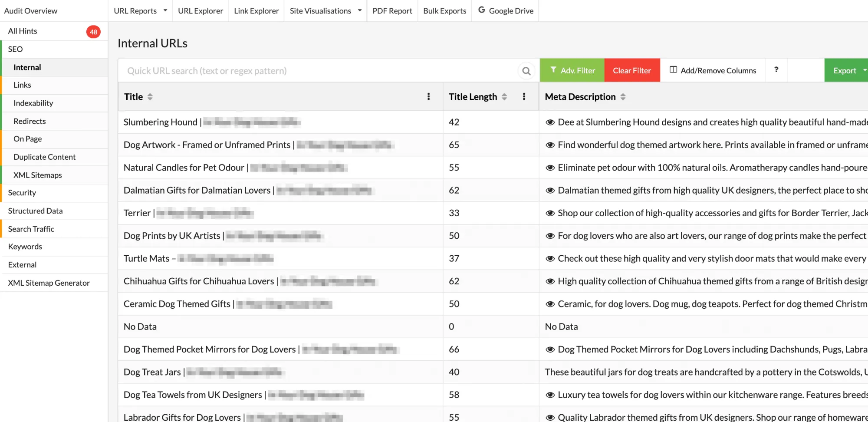Toggle eye icon on Terrier row description
The height and width of the screenshot is (422, 868).
[550, 213]
